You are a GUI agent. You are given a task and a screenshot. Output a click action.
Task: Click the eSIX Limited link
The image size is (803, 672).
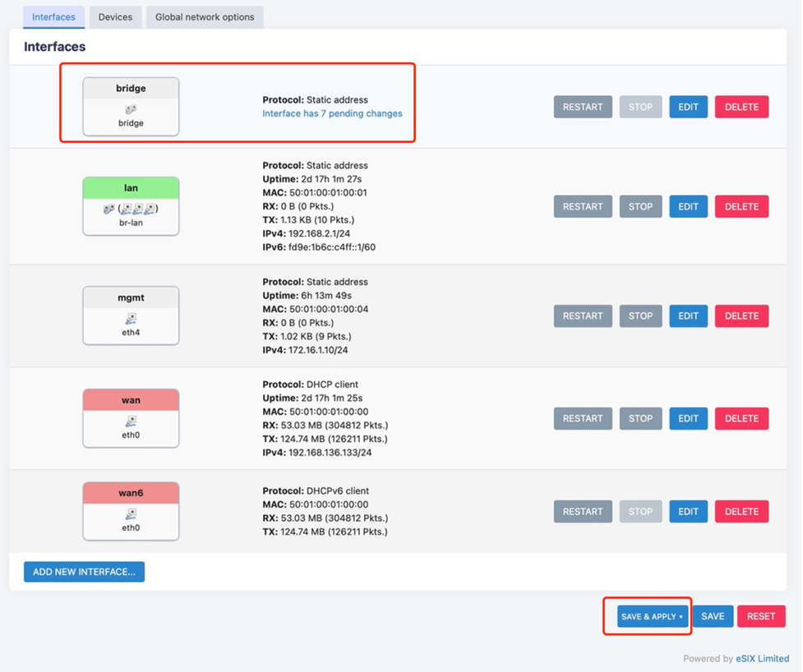point(764,658)
